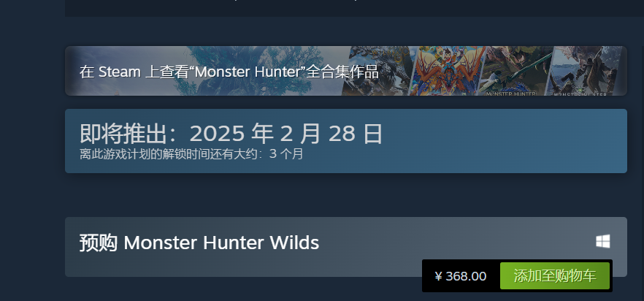Click the 2025 年 2 月 28 日 date
This screenshot has height=301, width=644.
click(286, 134)
